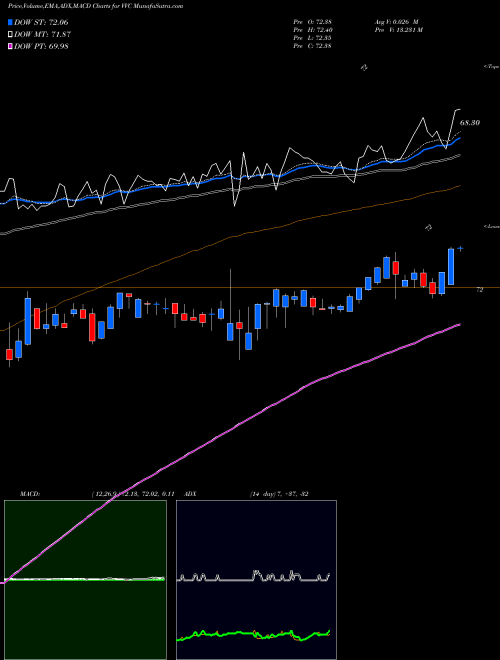Click the Pre V: 13.231 M value
This screenshot has height=660, width=500.
tap(398, 30)
